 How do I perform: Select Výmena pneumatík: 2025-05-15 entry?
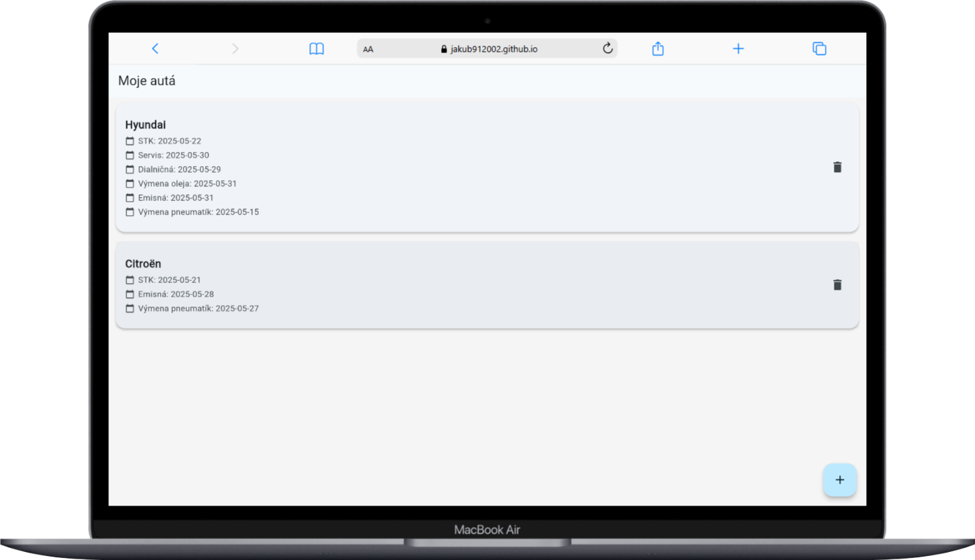(x=192, y=212)
